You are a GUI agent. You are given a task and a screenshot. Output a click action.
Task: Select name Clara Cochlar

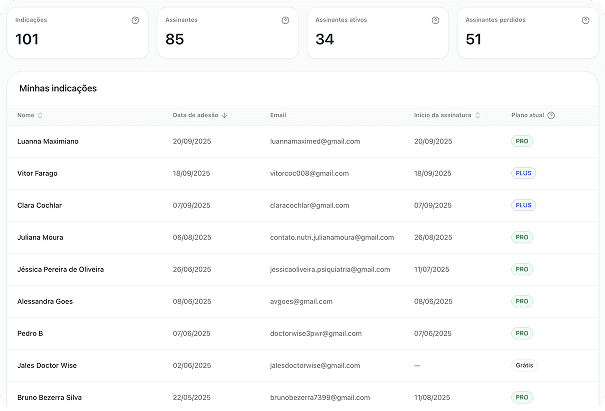pos(39,206)
